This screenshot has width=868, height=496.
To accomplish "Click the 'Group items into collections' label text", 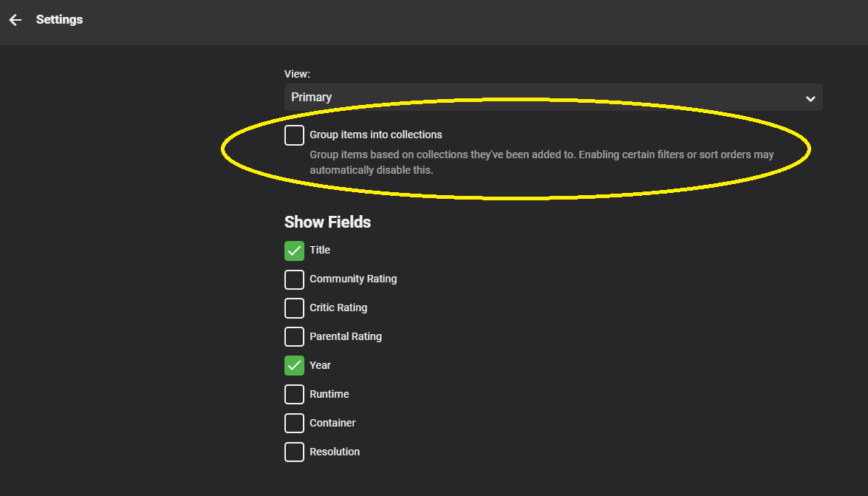I will click(x=375, y=135).
